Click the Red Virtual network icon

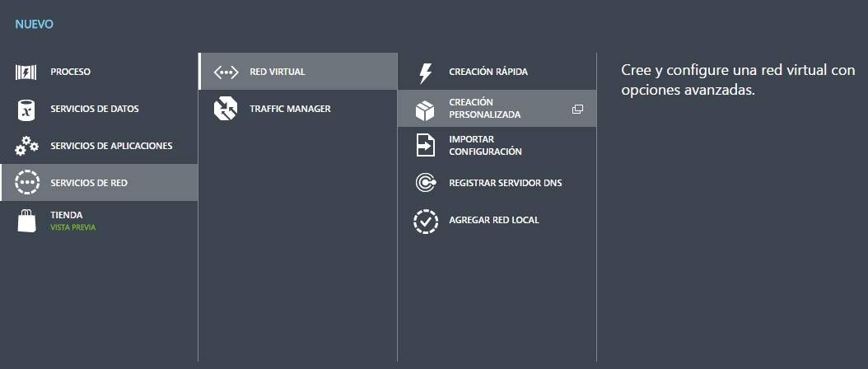click(x=226, y=72)
